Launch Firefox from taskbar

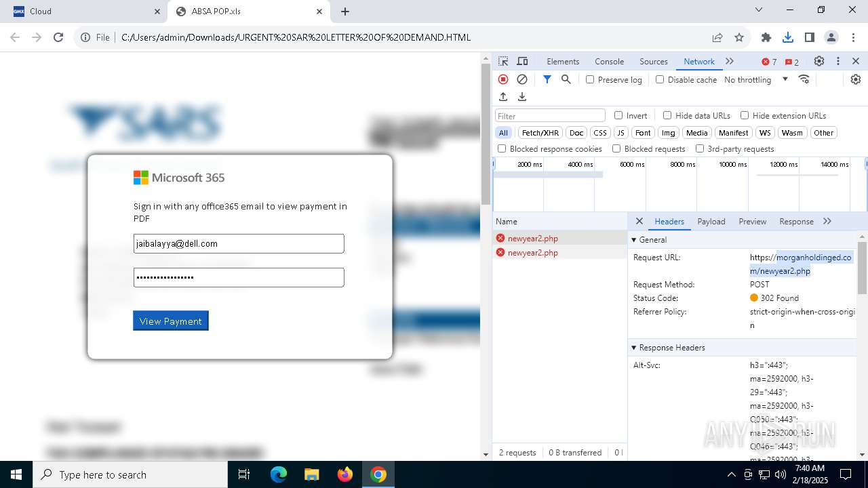click(345, 474)
